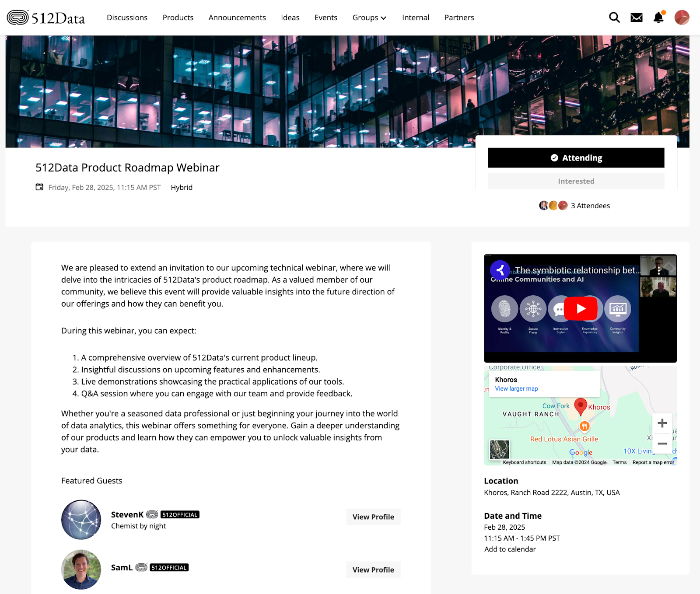Open the 3 Attendees list
The height and width of the screenshot is (594, 700).
(590, 206)
